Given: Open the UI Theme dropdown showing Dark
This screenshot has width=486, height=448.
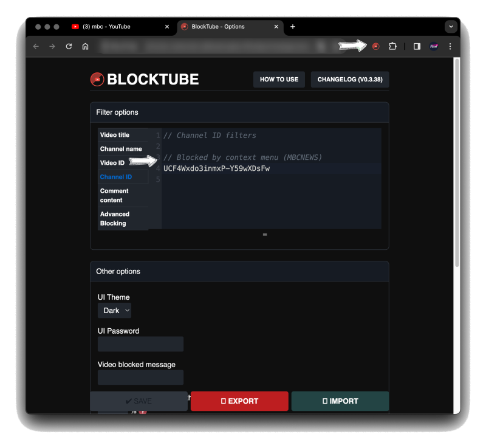Looking at the screenshot, I should click(114, 310).
